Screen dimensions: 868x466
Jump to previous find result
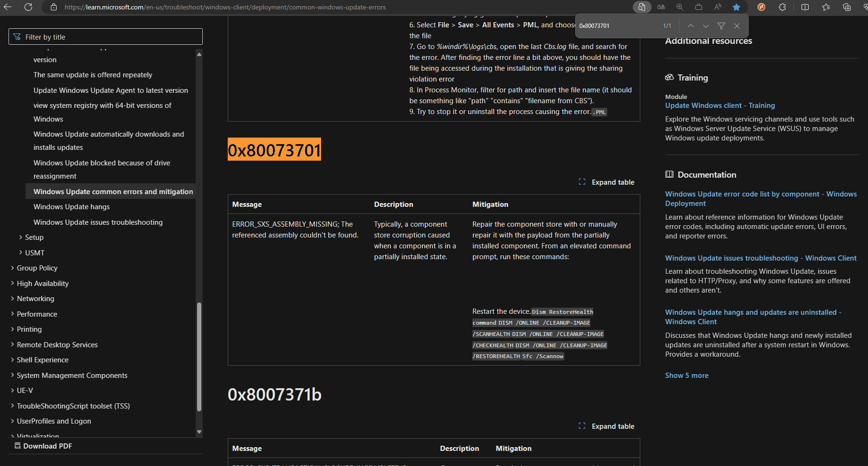coord(690,26)
